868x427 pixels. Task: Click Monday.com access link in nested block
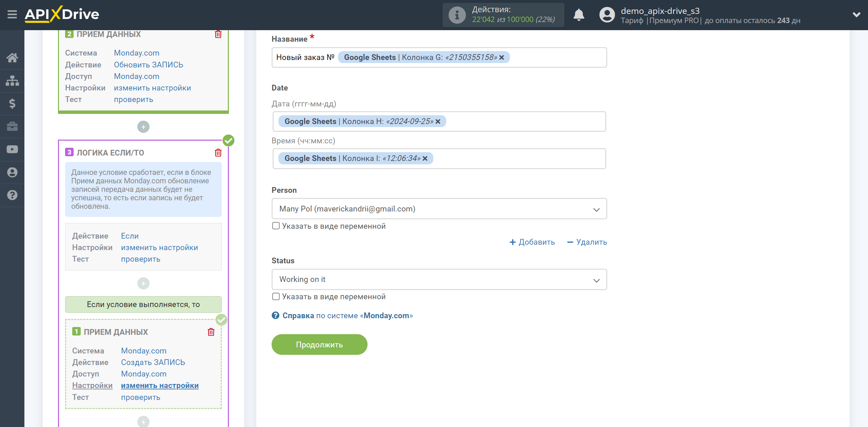point(143,374)
